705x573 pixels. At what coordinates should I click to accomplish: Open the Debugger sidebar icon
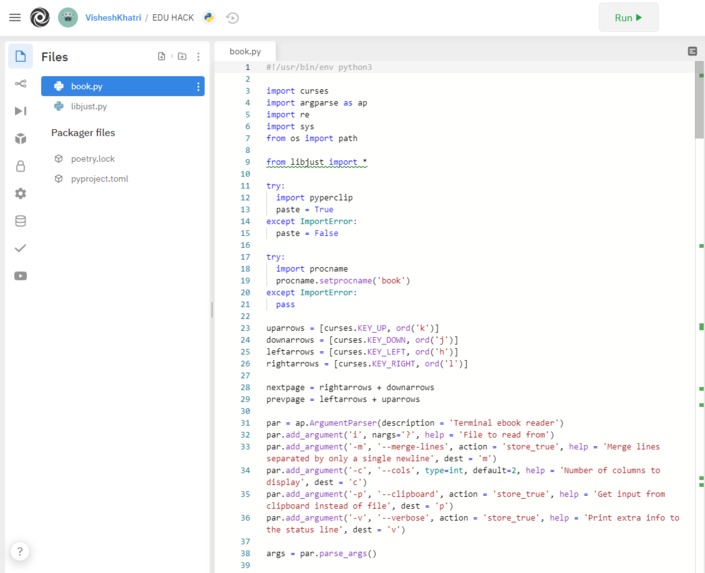pyautogui.click(x=20, y=111)
